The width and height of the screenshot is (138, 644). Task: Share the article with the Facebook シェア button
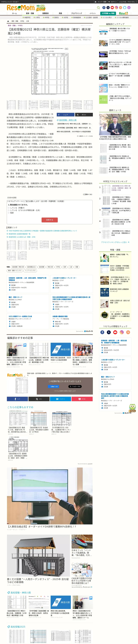pos(66,115)
